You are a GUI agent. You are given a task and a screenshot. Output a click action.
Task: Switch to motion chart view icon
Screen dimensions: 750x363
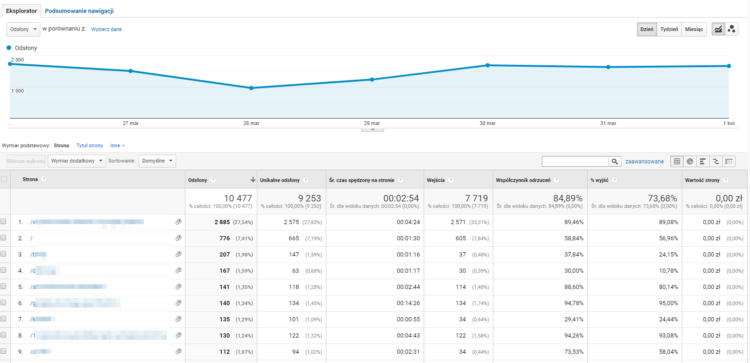tap(731, 29)
